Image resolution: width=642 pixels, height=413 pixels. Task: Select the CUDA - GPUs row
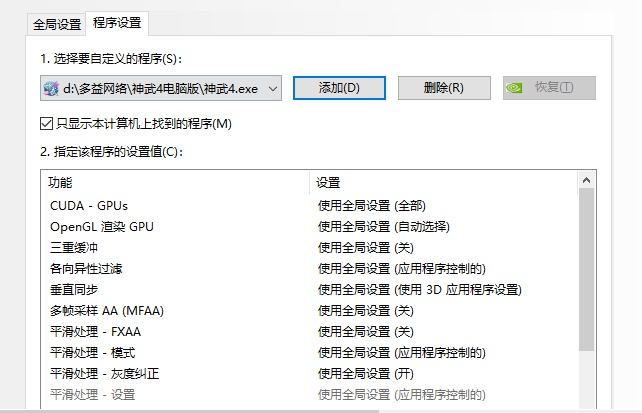click(x=309, y=205)
